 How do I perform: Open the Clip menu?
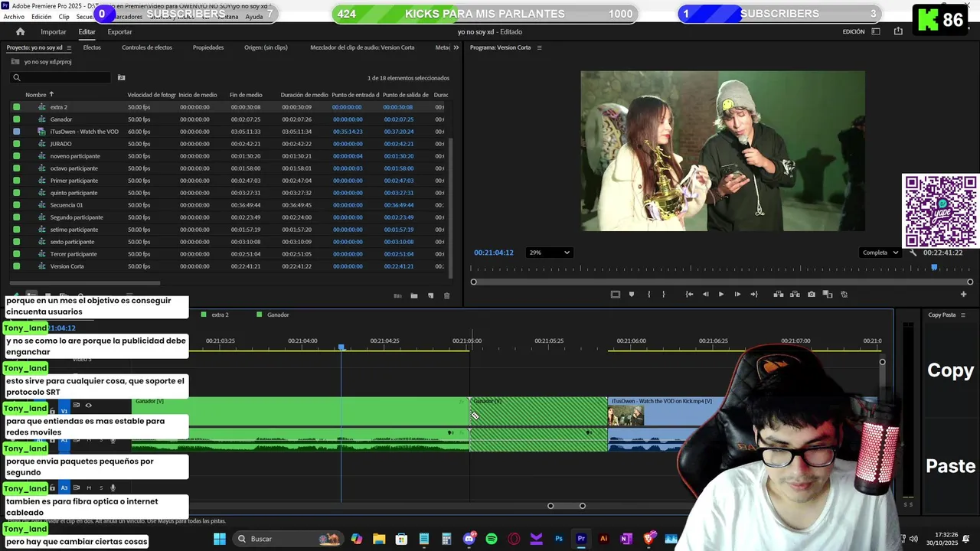pyautogui.click(x=64, y=17)
